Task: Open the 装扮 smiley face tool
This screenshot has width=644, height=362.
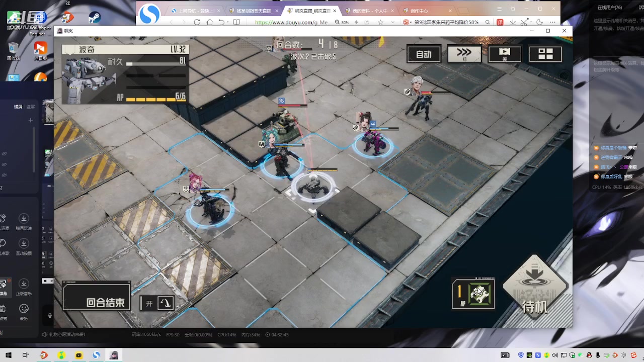Action: [24, 312]
